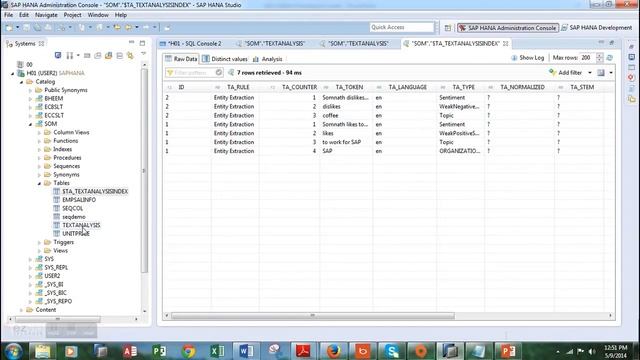Expand the Triggers folder
Image resolution: width=640 pixels, height=360 pixels.
pos(40,242)
